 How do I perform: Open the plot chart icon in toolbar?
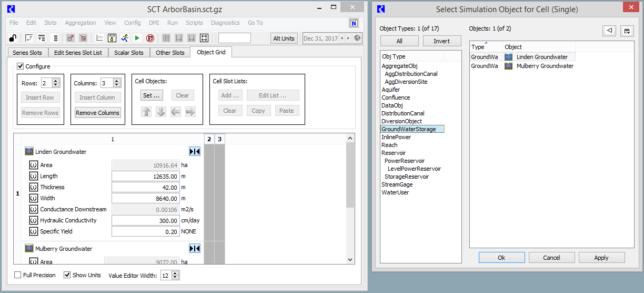pyautogui.click(x=99, y=38)
